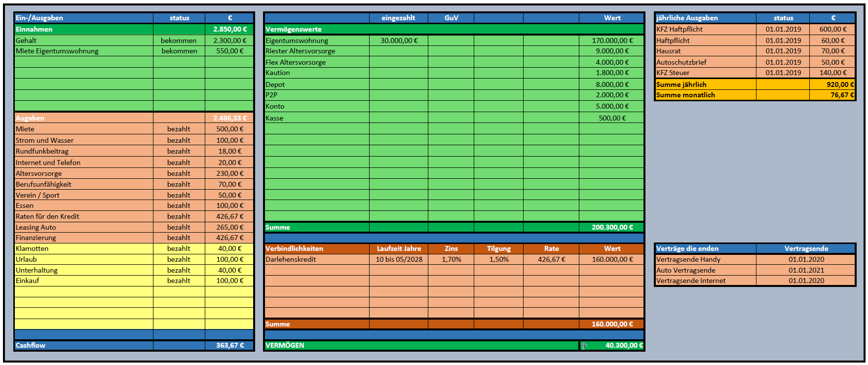
Task: Click bekommen status in Gehalt row
Action: click(x=179, y=41)
